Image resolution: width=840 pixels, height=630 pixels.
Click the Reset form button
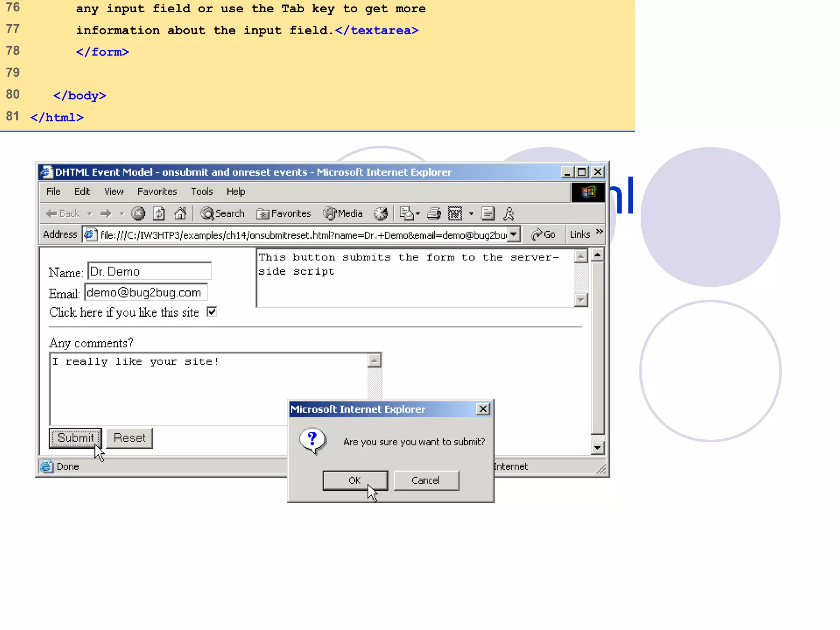[x=129, y=438]
